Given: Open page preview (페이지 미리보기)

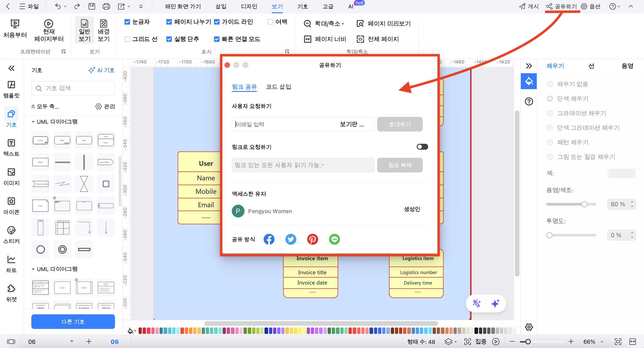Looking at the screenshot, I should (384, 23).
